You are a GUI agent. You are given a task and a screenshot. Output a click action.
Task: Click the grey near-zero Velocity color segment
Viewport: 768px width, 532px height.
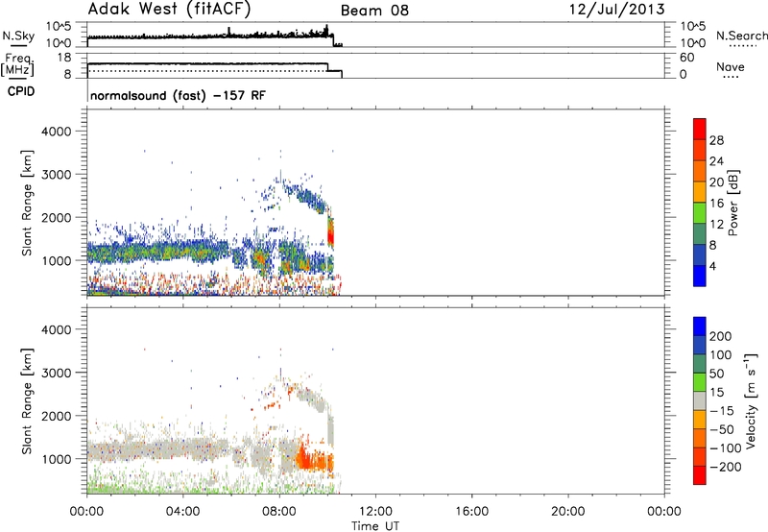click(700, 400)
